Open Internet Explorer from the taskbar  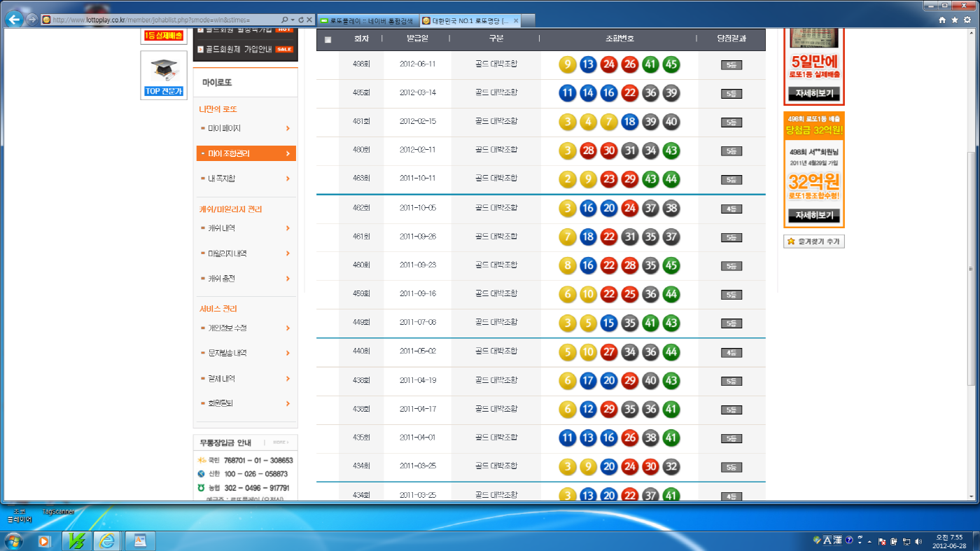(108, 540)
